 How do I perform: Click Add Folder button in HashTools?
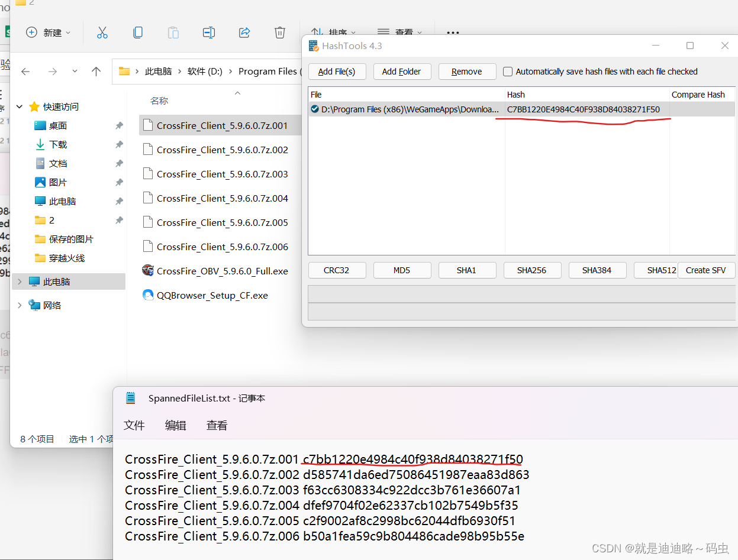[401, 72]
